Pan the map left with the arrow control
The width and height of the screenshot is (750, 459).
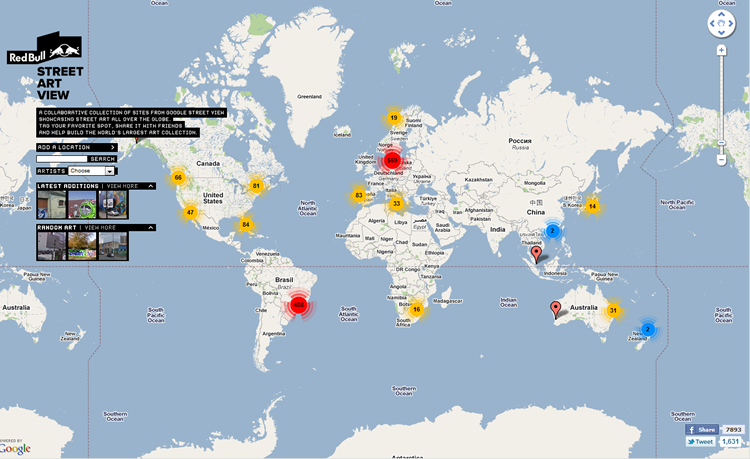pyautogui.click(x=712, y=23)
